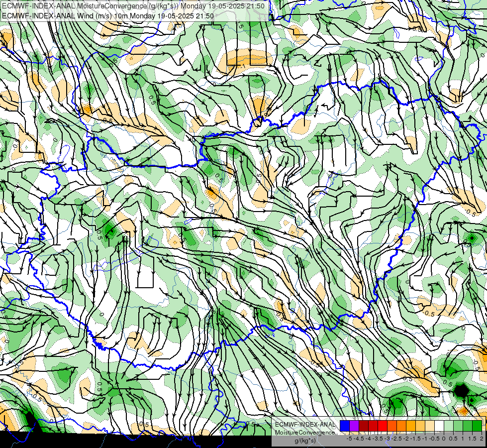Click the 'g/(kg*s)' unit label in legend

click(305, 441)
